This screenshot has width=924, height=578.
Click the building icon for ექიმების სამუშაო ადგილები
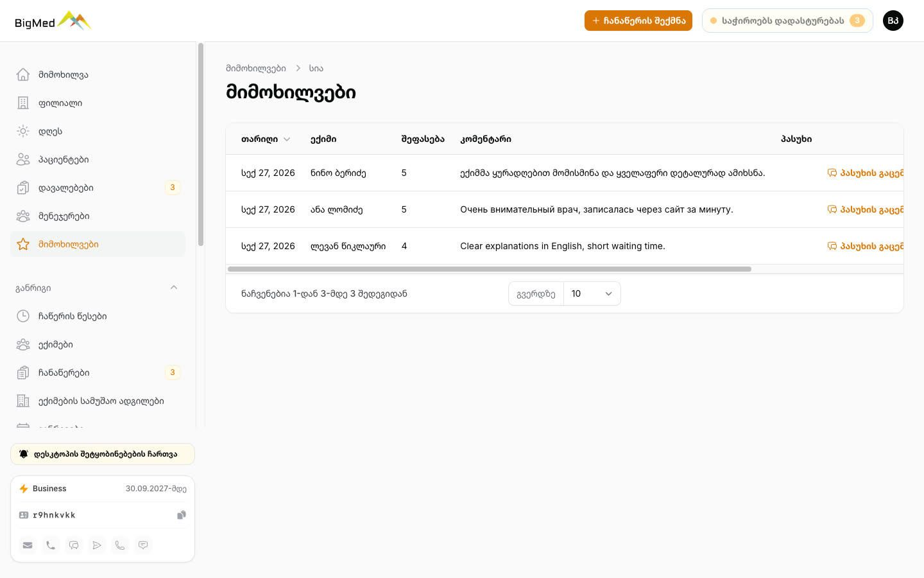[x=23, y=401]
